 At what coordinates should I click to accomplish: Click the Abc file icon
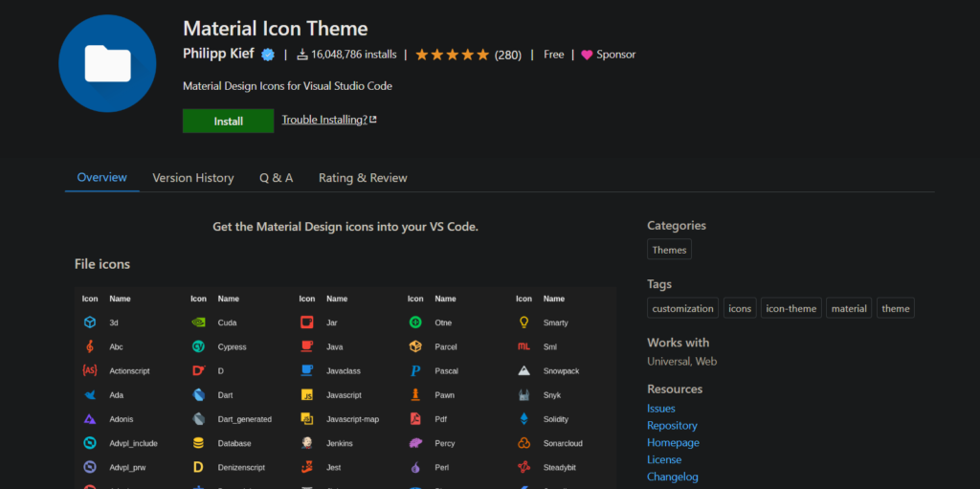[90, 346]
